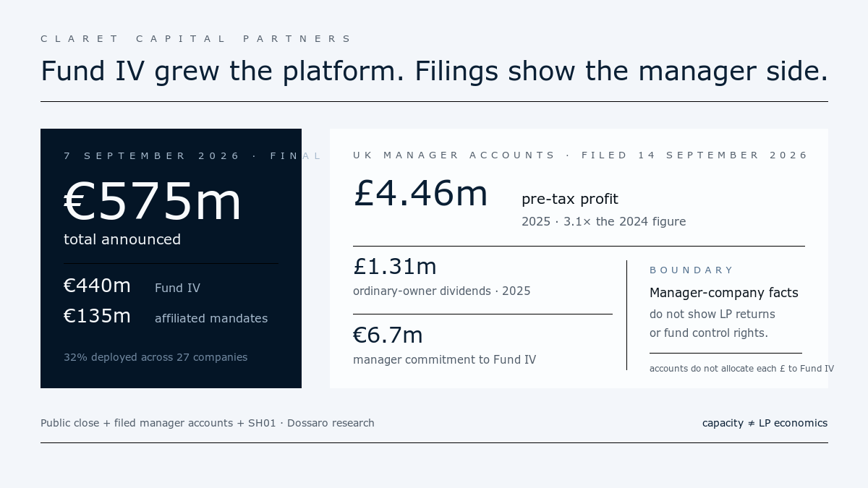Select the €6.7m figure
Screen dimensions: 868x488
tap(388, 335)
